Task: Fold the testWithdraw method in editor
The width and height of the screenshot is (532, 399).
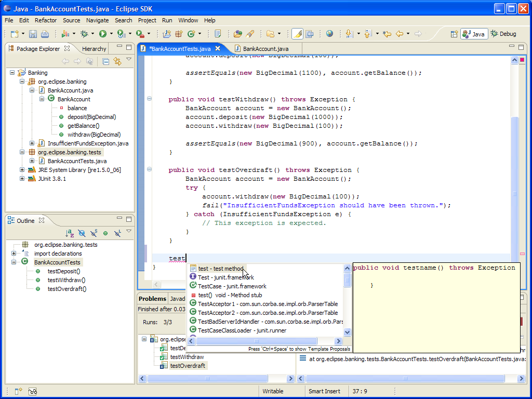Action: [149, 99]
